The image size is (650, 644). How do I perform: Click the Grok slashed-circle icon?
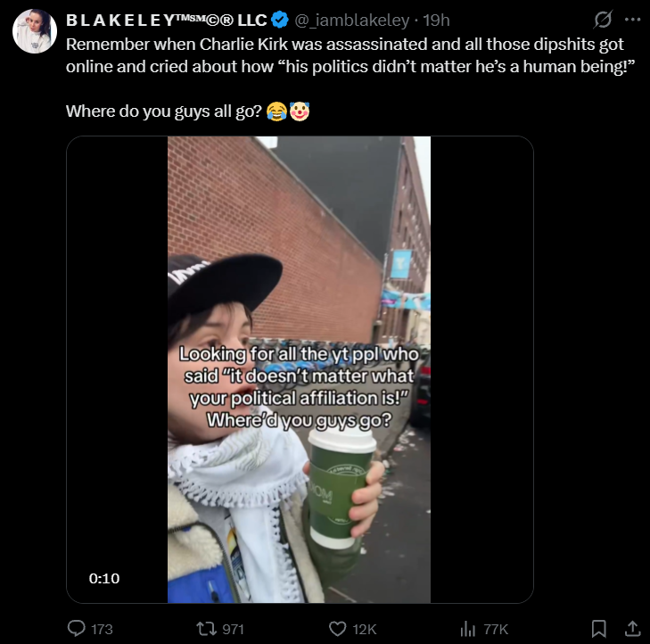point(603,19)
